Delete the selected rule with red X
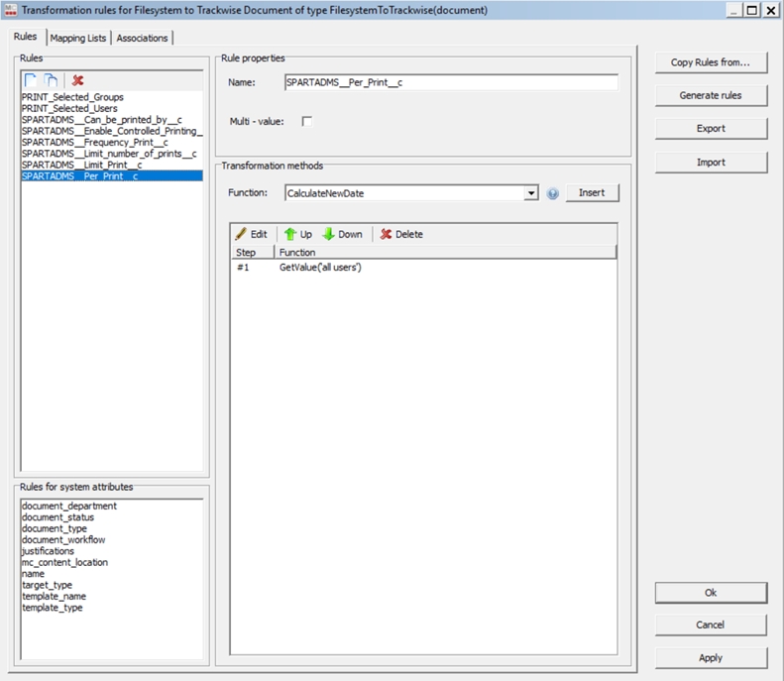Viewport: 784px width, 681px height. (x=77, y=79)
